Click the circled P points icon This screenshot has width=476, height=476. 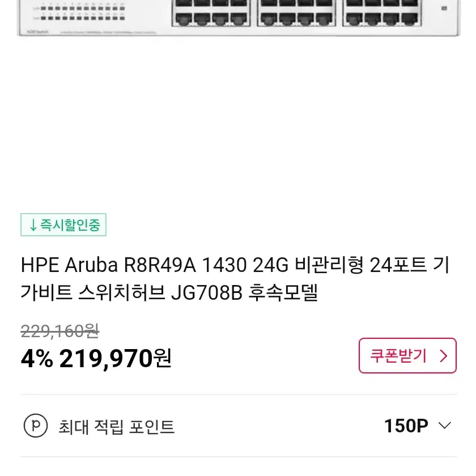[36, 426]
